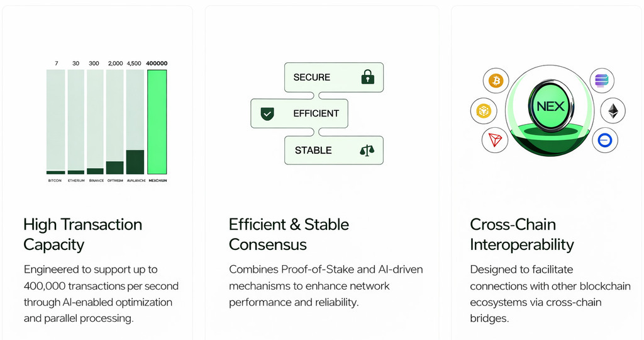Click the central NEX coin
This screenshot has width=644, height=340.
tap(550, 106)
